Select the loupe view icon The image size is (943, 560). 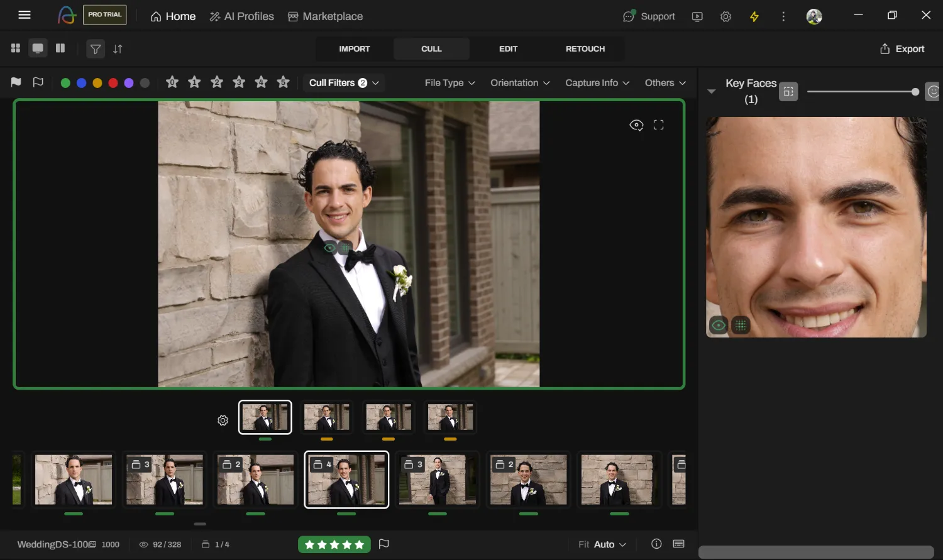tap(38, 48)
